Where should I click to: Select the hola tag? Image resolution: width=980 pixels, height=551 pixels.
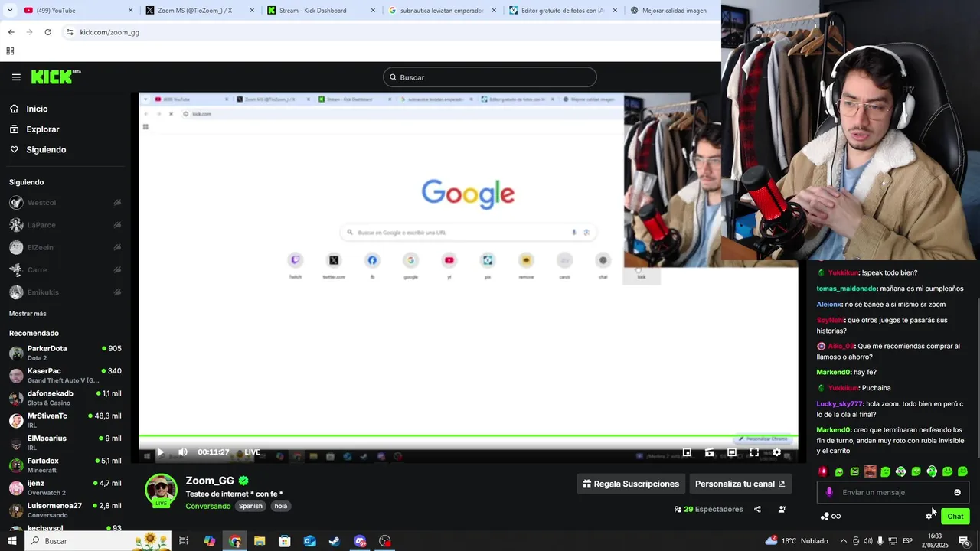(281, 506)
